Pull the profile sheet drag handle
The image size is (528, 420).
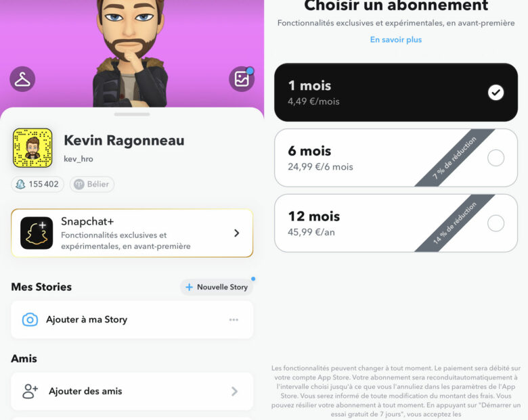[x=132, y=114]
